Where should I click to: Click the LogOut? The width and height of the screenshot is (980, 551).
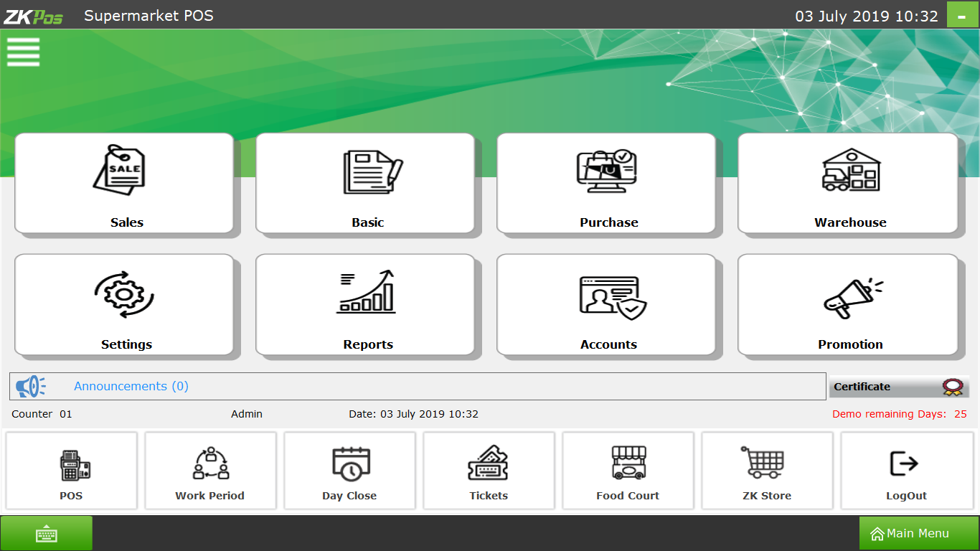(907, 471)
